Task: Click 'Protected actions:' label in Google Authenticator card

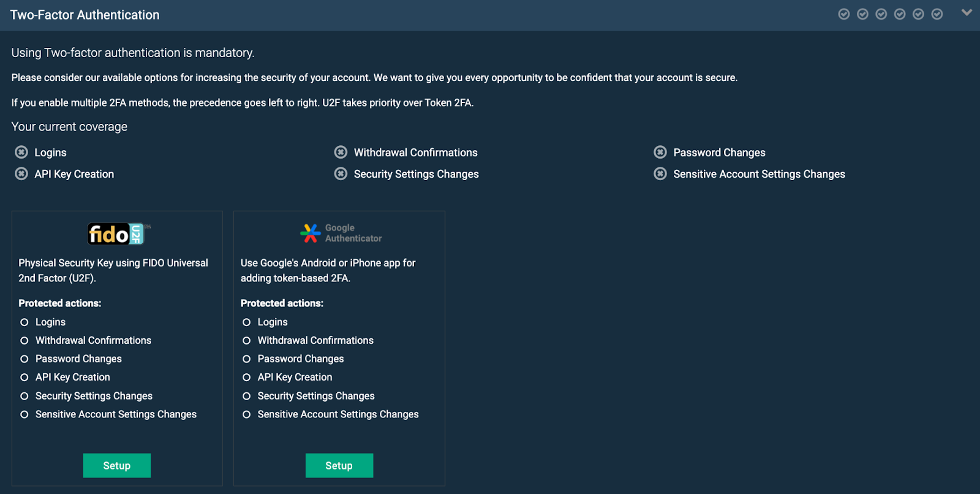Action: [x=282, y=303]
